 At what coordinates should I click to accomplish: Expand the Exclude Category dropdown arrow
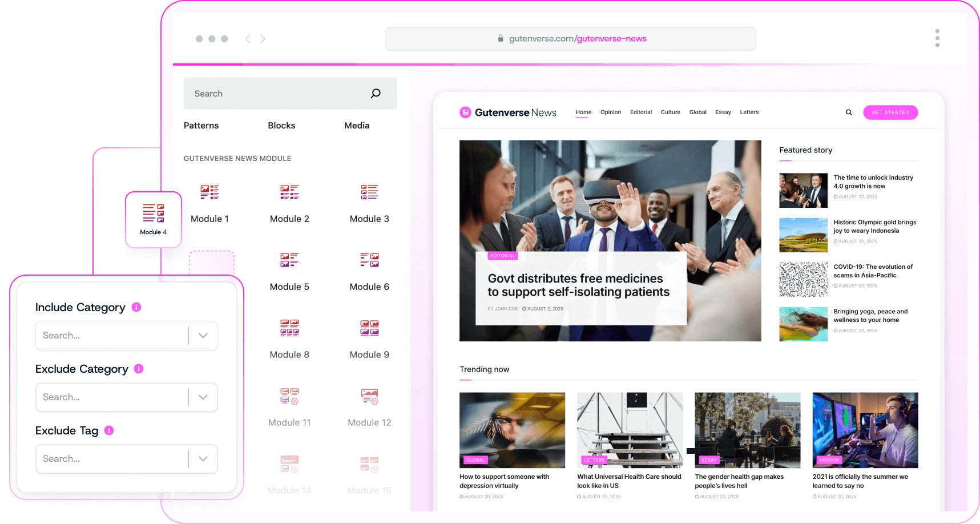tap(203, 397)
